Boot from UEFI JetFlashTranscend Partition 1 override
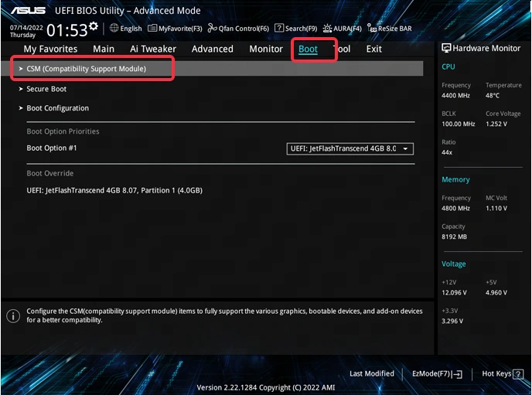 point(114,190)
